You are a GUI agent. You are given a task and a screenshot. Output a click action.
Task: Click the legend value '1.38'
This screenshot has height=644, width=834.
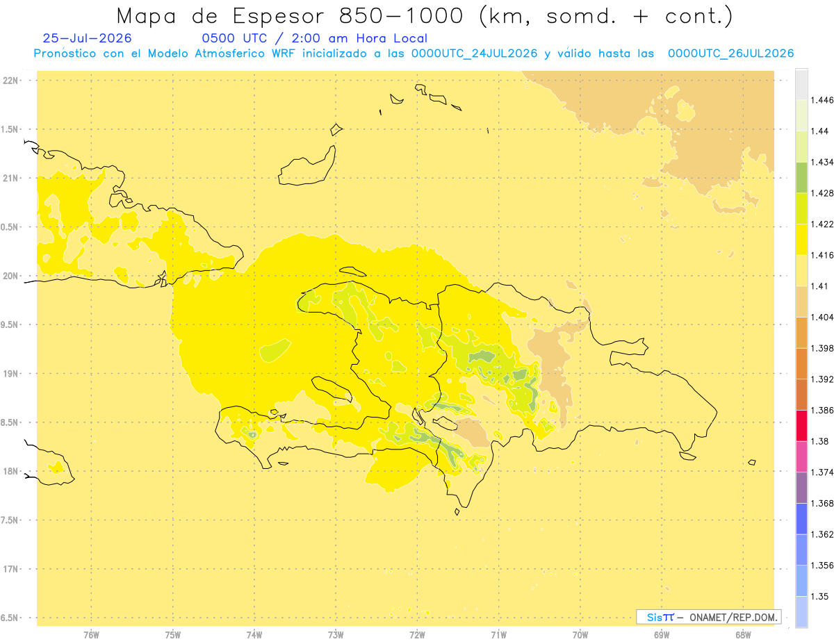coord(819,441)
